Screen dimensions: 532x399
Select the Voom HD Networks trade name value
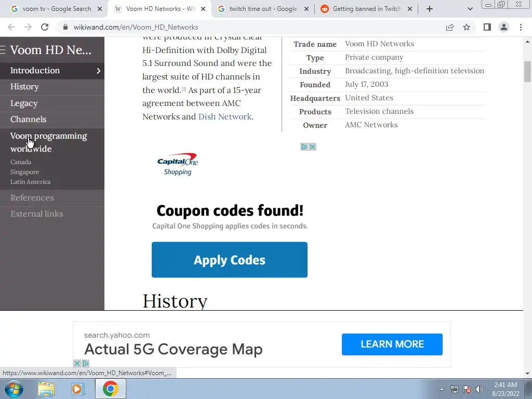pos(379,44)
